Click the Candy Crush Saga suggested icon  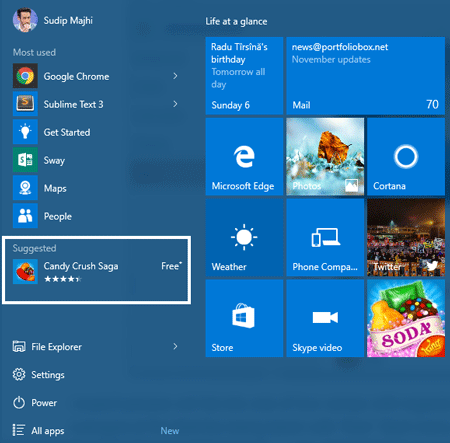25,272
